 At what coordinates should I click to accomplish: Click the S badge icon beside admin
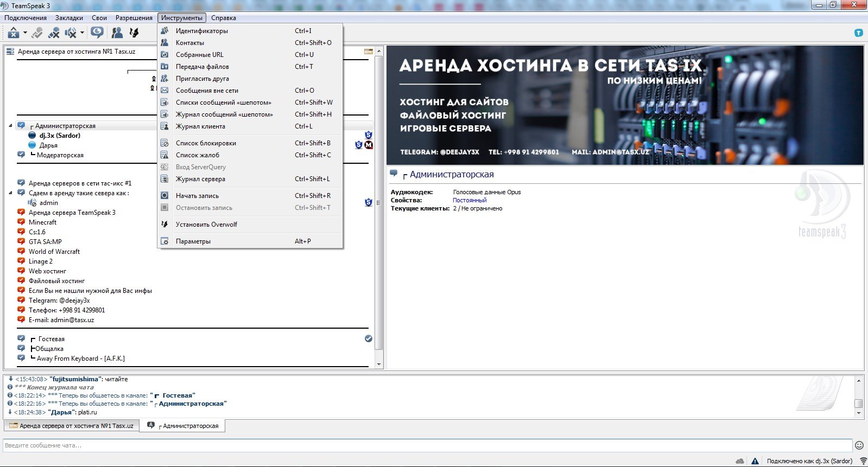pos(369,202)
